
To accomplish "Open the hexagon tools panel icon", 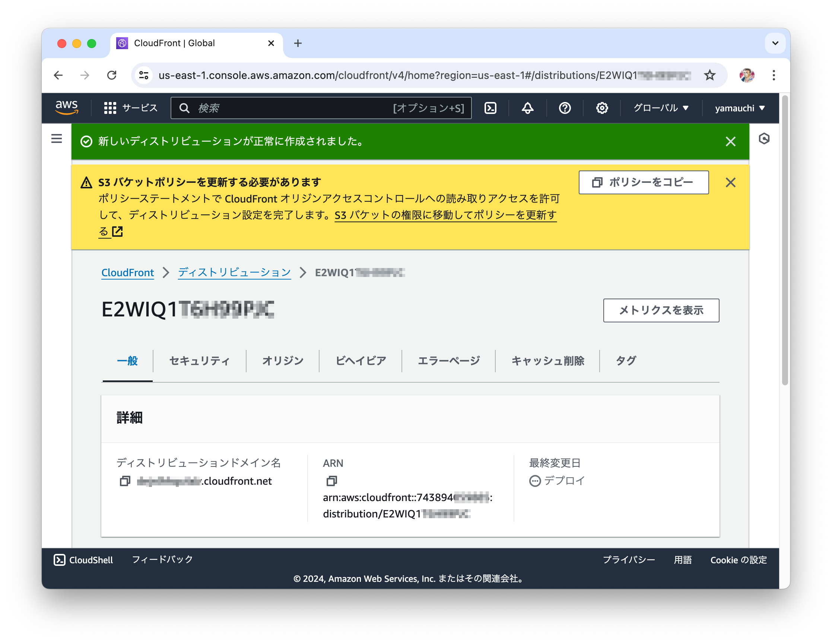I will coord(764,138).
